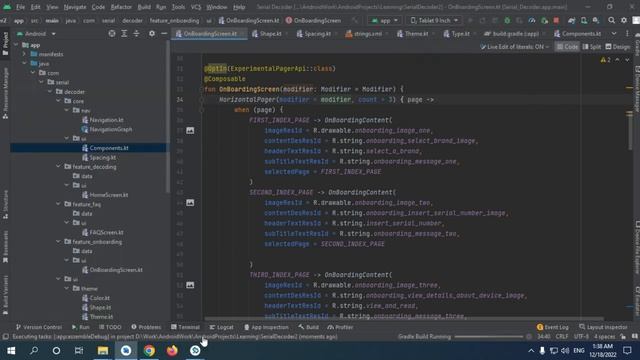This screenshot has height=360, width=640.
Task: Click the gutter image icon on line 52
Action: tap(190, 285)
